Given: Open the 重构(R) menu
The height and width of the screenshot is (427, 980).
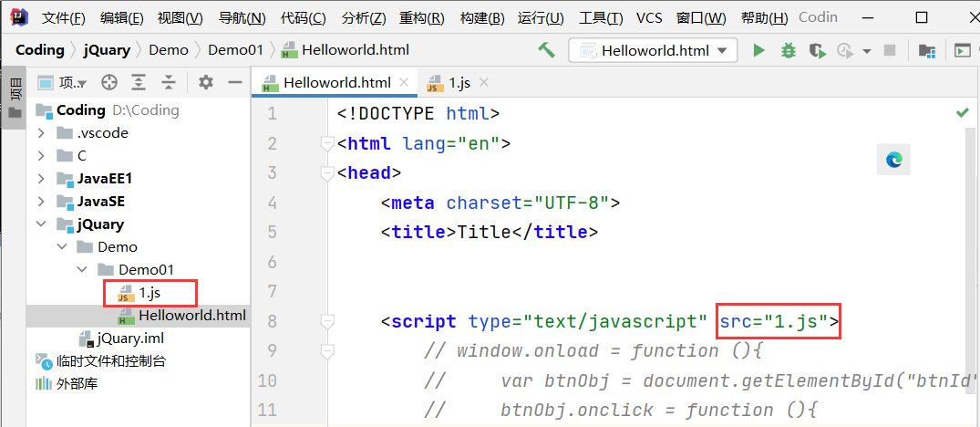Looking at the screenshot, I should point(422,17).
